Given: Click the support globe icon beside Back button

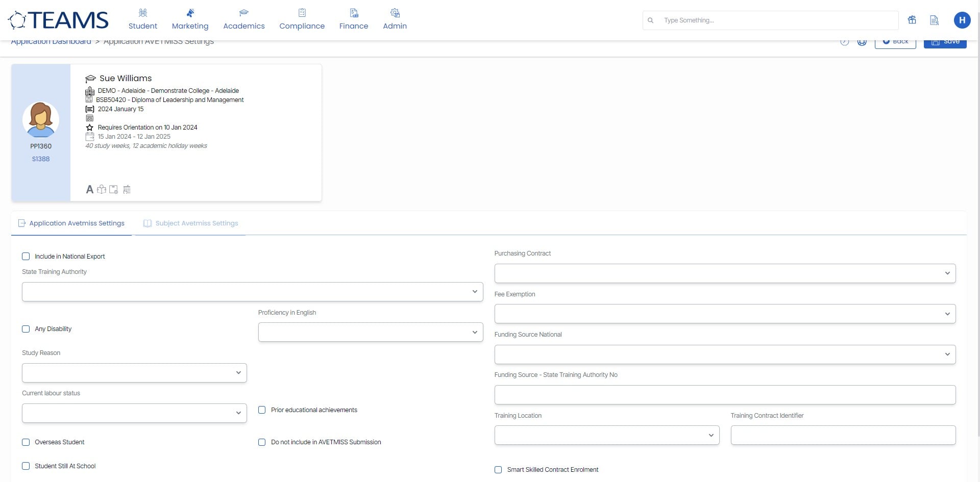Looking at the screenshot, I should click(862, 42).
